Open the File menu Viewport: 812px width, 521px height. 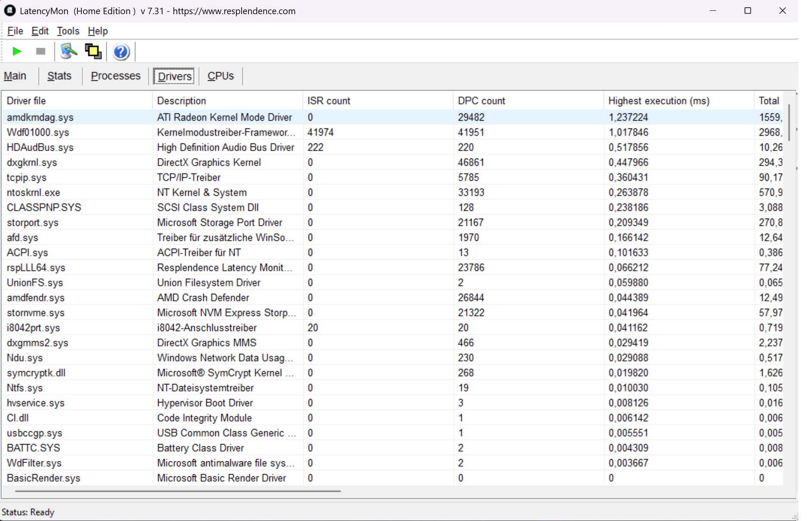15,31
